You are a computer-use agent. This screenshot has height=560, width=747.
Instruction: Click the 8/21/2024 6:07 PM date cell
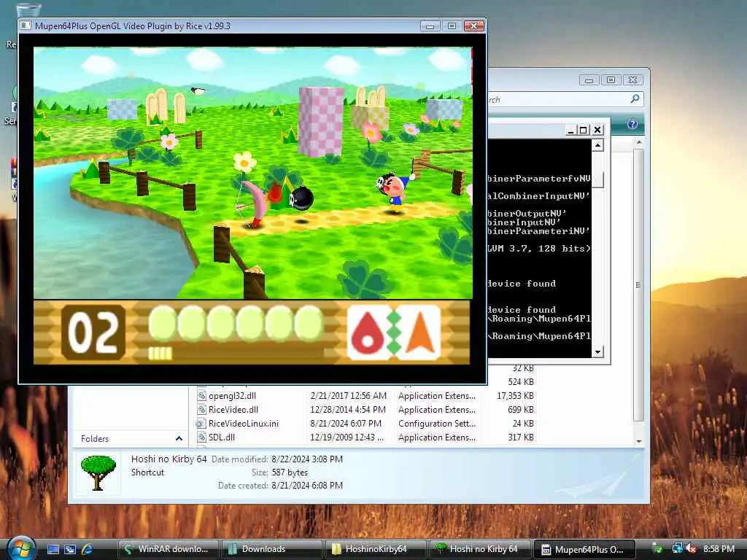point(346,424)
